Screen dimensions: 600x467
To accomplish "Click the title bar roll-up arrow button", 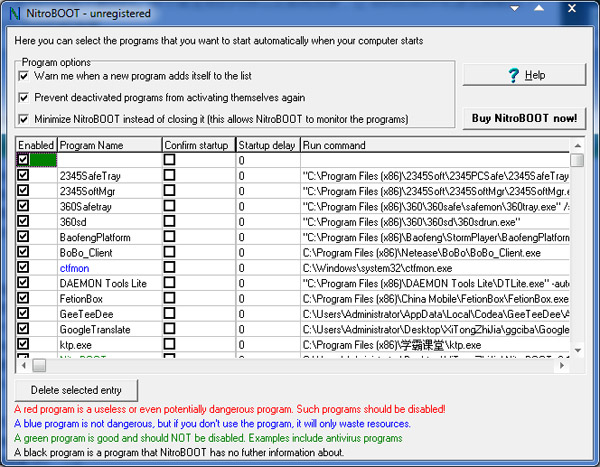I will (x=539, y=8).
